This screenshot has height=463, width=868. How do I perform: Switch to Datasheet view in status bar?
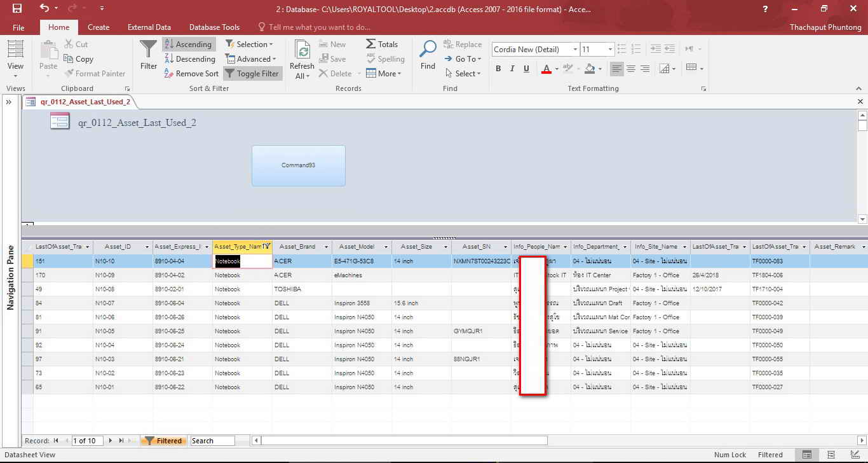(806, 455)
